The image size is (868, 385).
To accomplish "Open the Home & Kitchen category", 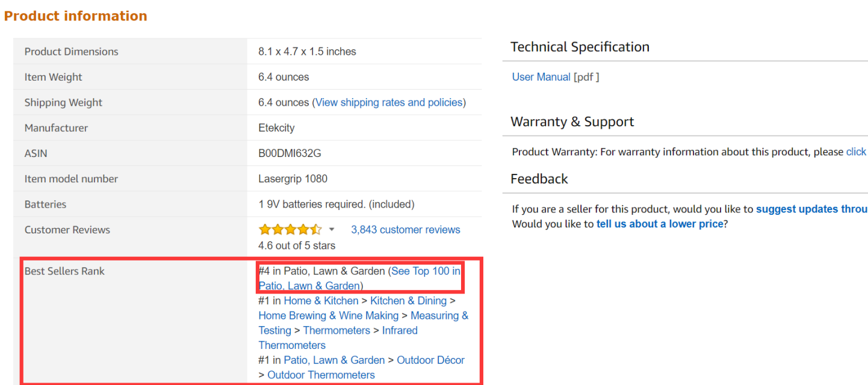I will point(321,300).
